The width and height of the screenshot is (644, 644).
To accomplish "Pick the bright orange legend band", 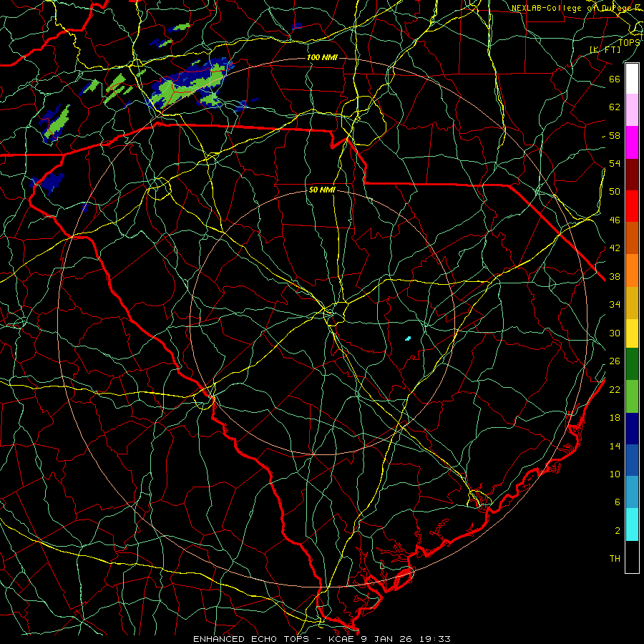I will tap(632, 270).
